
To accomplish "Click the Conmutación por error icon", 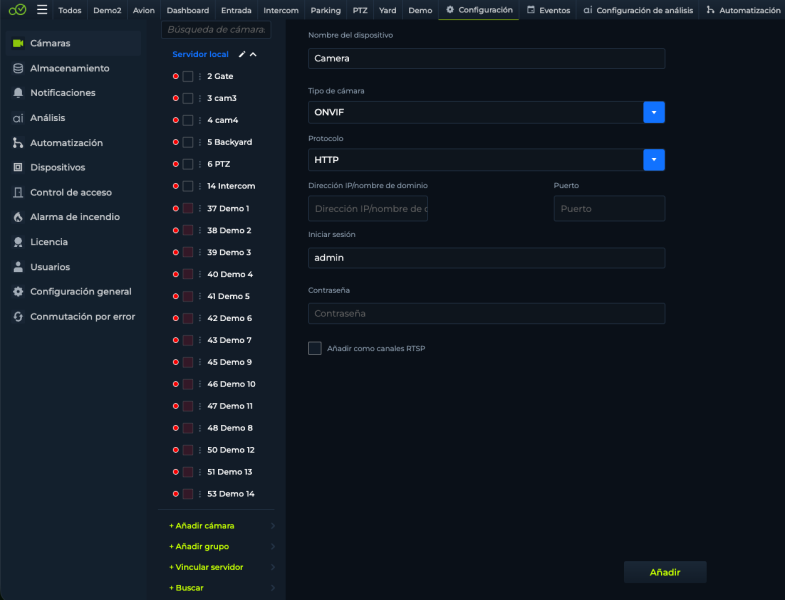I will (18, 317).
